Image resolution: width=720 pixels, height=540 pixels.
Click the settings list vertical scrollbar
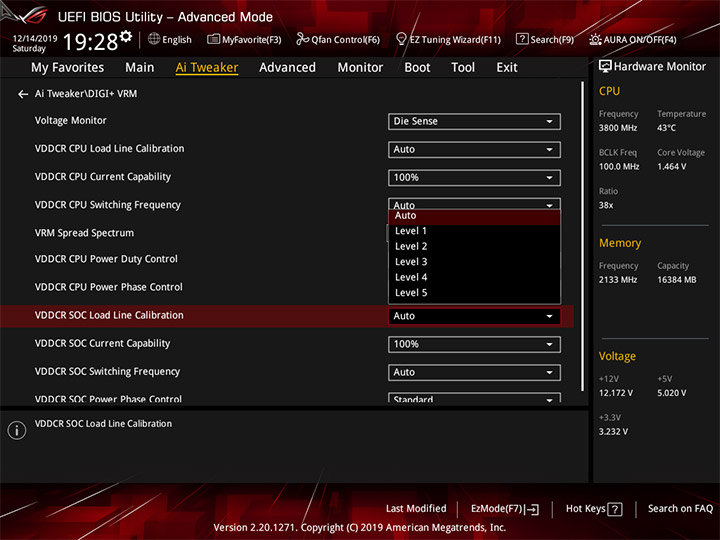click(x=583, y=236)
